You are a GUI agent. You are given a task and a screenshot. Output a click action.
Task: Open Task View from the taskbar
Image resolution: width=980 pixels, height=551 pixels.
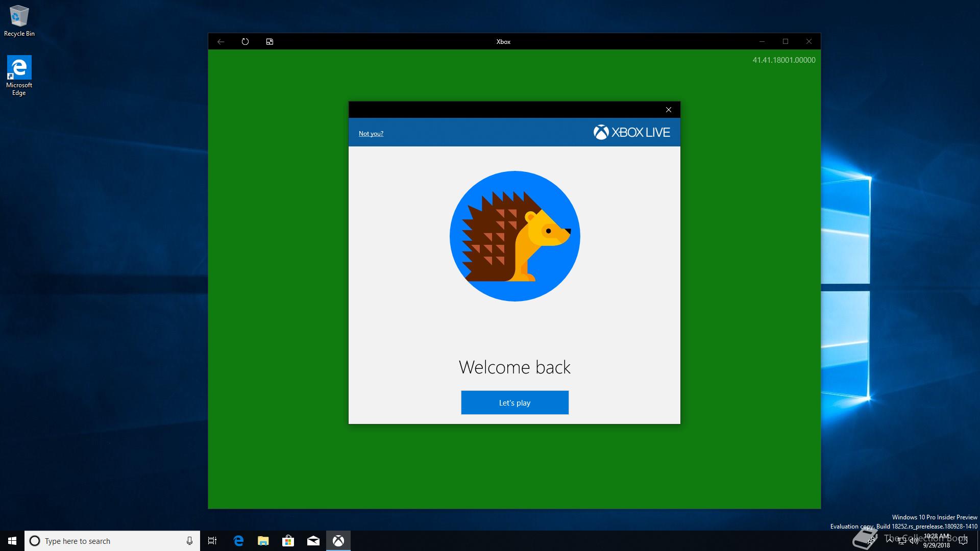click(212, 541)
